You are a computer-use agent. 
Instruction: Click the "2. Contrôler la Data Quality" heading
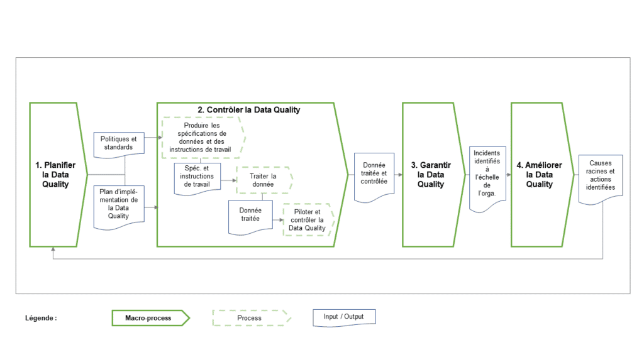[248, 109]
